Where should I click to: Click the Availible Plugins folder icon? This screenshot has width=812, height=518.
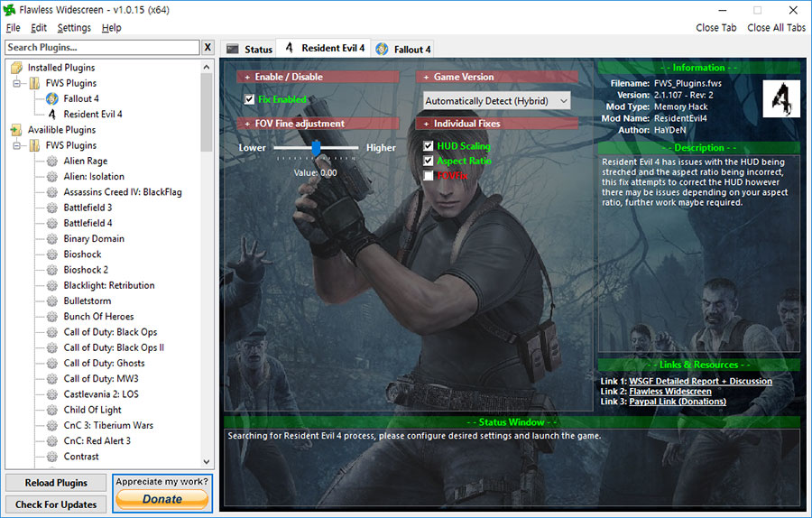pos(16,130)
